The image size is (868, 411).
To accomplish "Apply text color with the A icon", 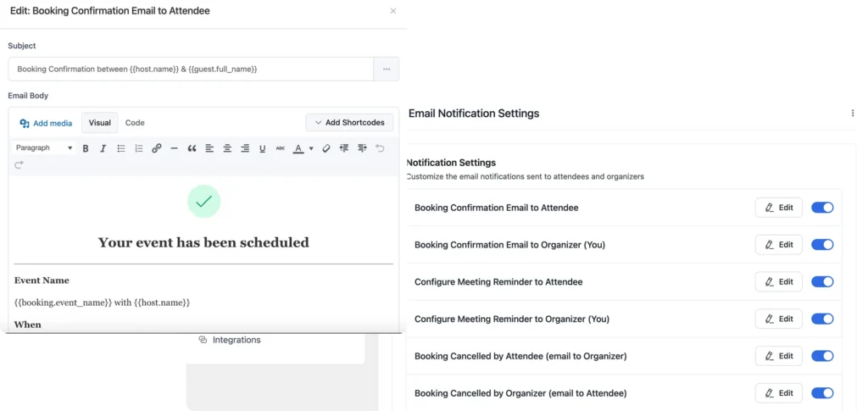I will click(298, 148).
